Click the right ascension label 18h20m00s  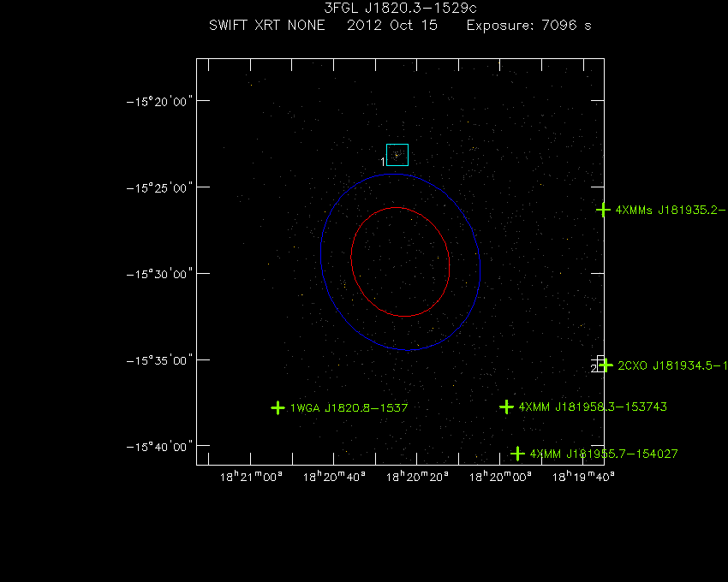pos(500,477)
